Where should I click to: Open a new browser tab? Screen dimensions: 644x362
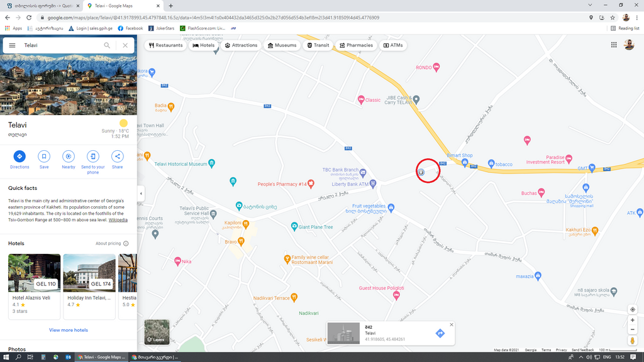[171, 6]
